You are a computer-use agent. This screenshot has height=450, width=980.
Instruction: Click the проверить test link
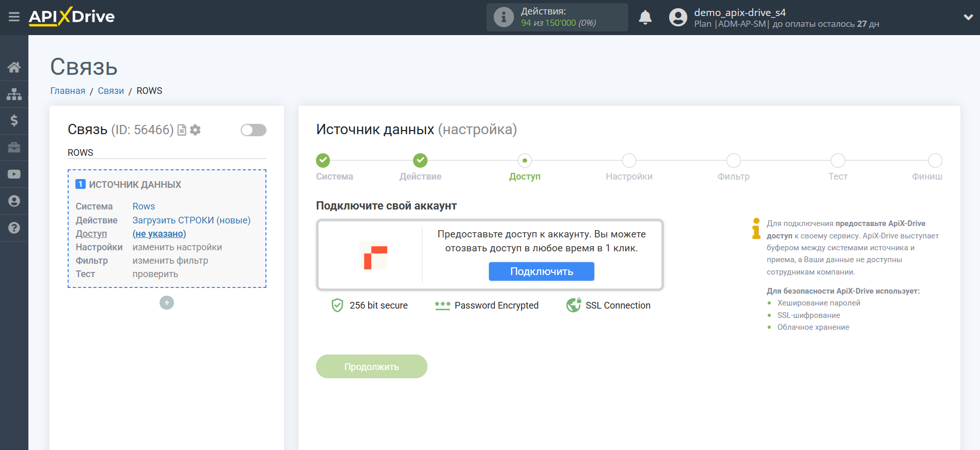click(155, 274)
